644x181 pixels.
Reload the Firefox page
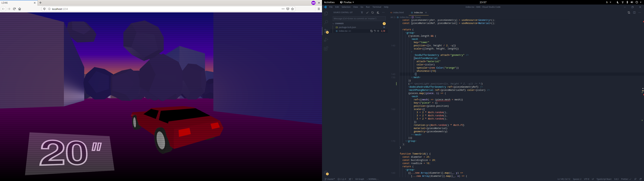[14, 9]
